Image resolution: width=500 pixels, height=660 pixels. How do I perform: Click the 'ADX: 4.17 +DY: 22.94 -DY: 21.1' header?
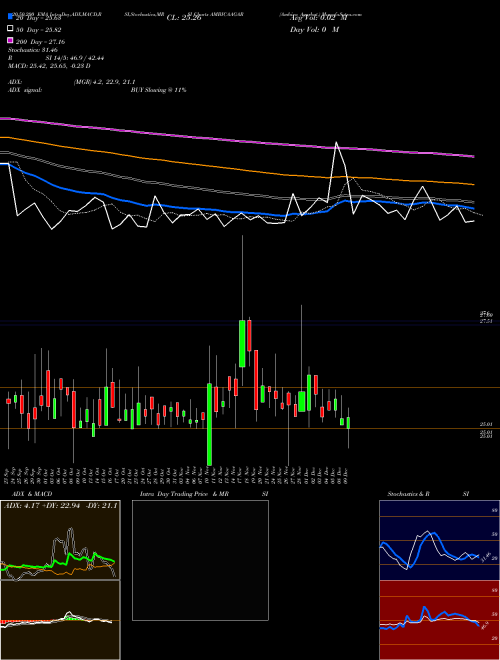61,505
